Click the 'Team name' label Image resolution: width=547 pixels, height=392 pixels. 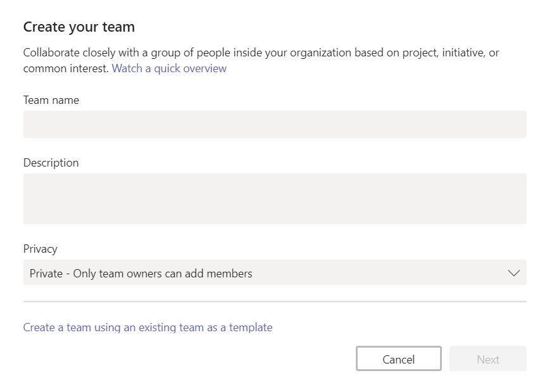tap(51, 100)
